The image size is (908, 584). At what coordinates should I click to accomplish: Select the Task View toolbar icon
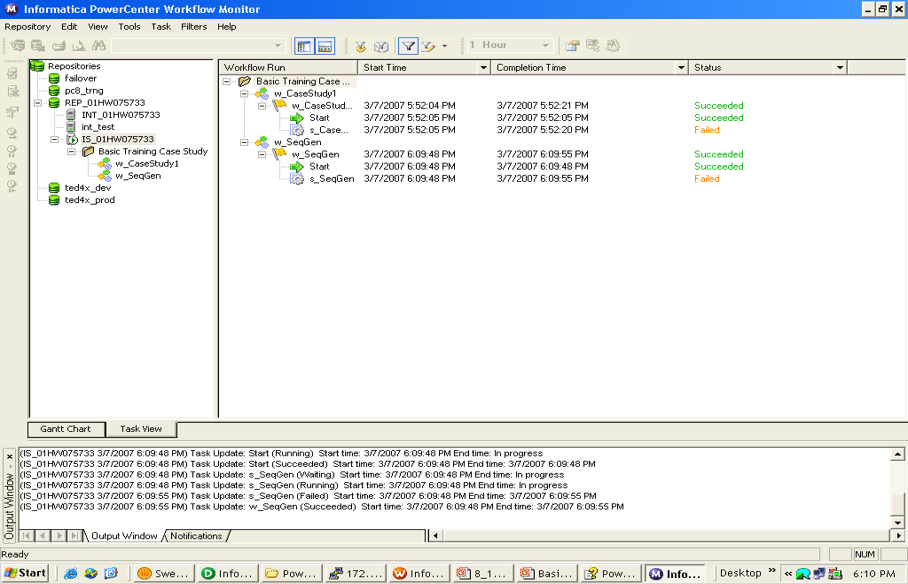327,45
